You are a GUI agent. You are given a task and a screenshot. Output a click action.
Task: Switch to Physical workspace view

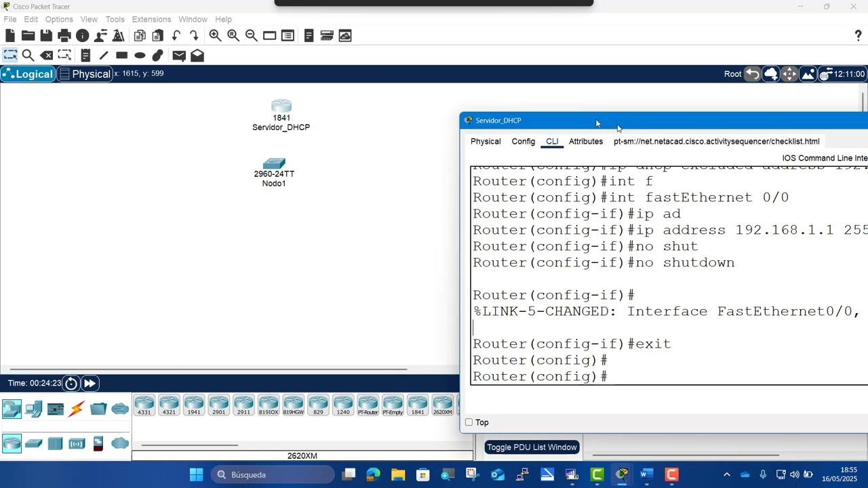coord(85,74)
